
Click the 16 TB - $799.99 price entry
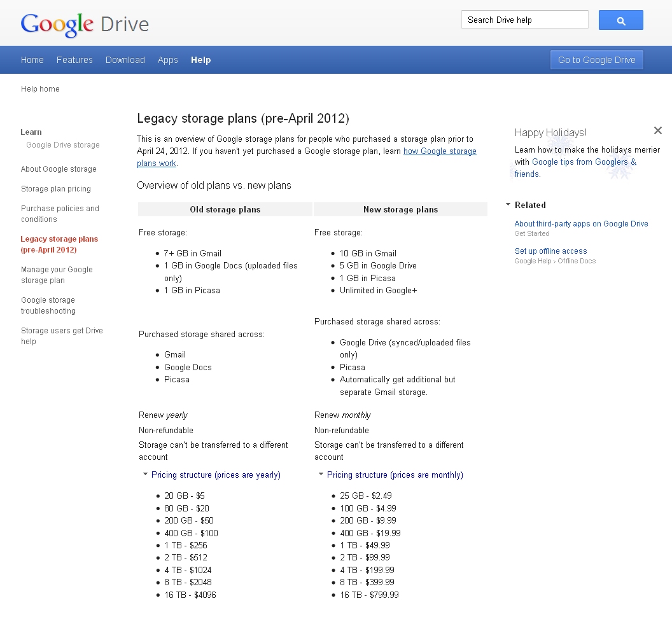(x=370, y=595)
